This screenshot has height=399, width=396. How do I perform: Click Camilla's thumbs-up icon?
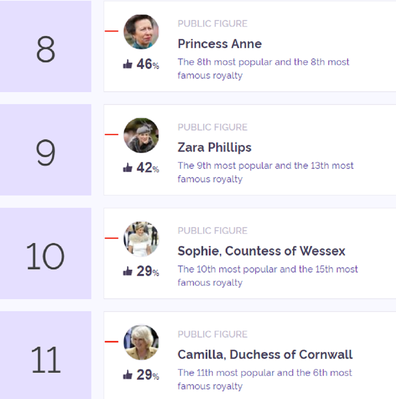point(128,375)
